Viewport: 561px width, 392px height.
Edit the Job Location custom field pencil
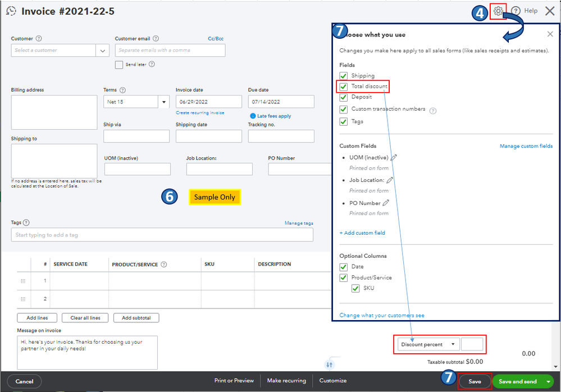tap(390, 180)
